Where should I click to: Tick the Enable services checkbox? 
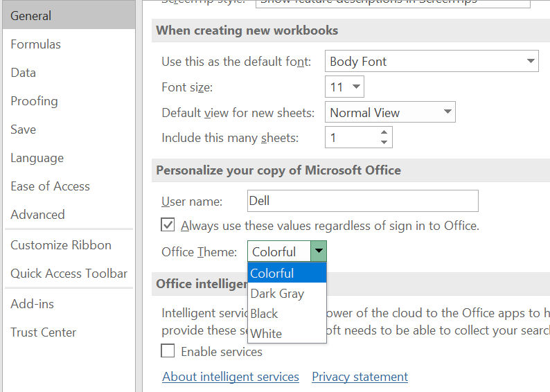click(168, 352)
